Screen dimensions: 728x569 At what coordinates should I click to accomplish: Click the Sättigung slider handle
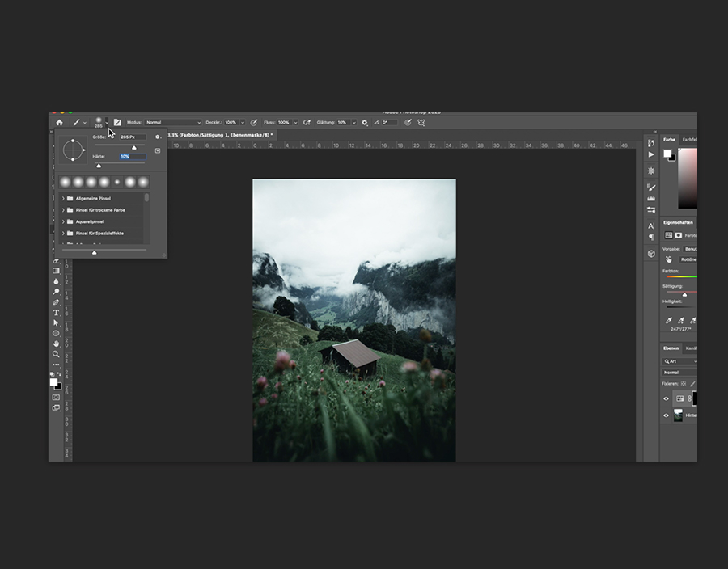(x=684, y=295)
